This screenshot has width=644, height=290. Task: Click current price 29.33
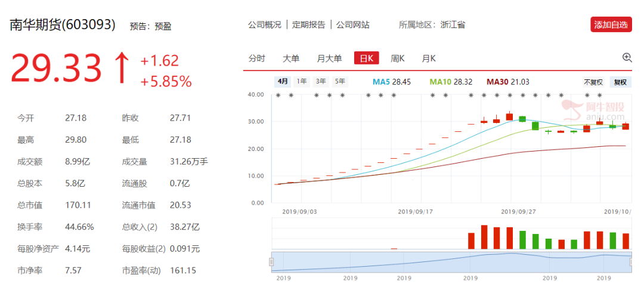56,68
